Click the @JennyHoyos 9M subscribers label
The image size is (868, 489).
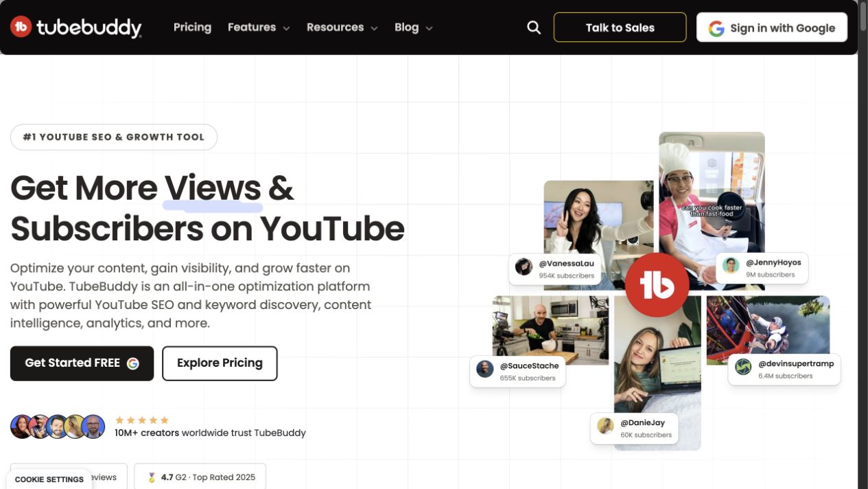click(x=762, y=268)
